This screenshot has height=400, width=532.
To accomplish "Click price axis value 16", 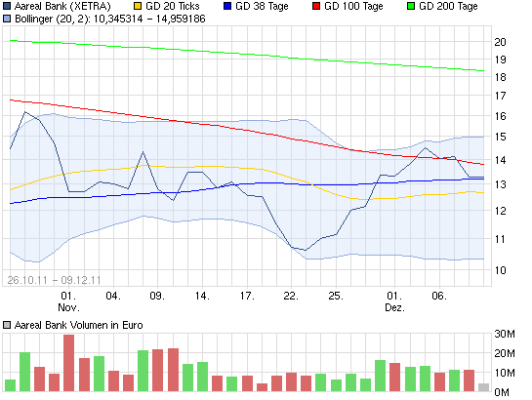I will pyautogui.click(x=500, y=116).
